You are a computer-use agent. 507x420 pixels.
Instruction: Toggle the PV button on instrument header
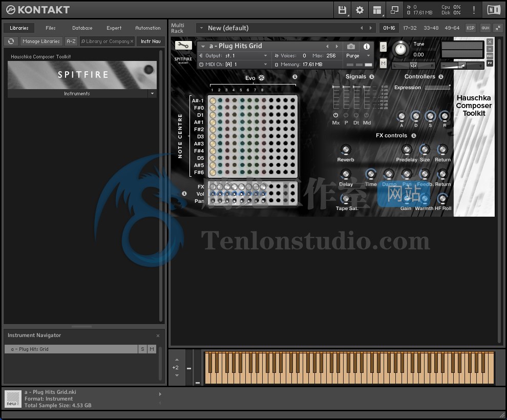[x=490, y=63]
